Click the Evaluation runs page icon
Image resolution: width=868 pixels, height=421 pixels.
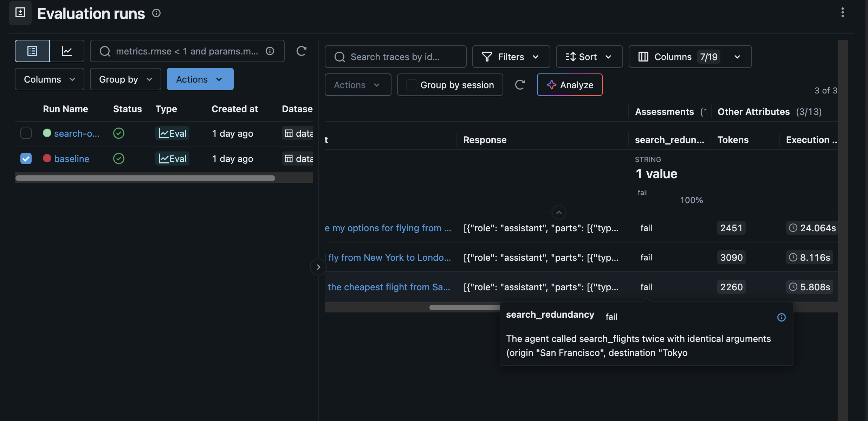pyautogui.click(x=20, y=13)
